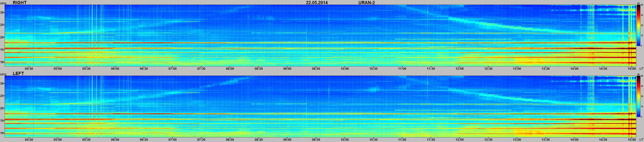Image resolution: width=644 pixels, height=142 pixels.
Task: Click 10:00 tick on LEFT panel time axis
Action: point(345,140)
